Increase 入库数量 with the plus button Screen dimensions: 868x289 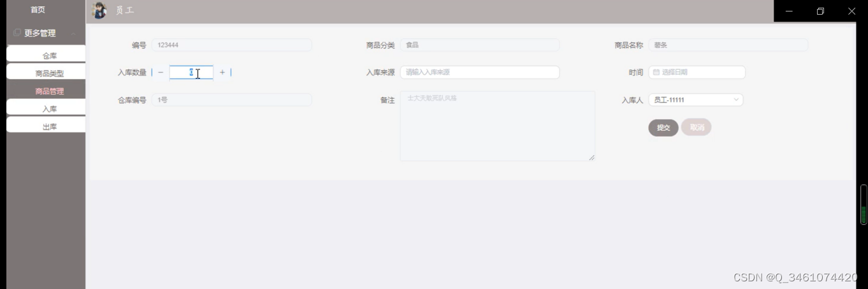pos(222,72)
